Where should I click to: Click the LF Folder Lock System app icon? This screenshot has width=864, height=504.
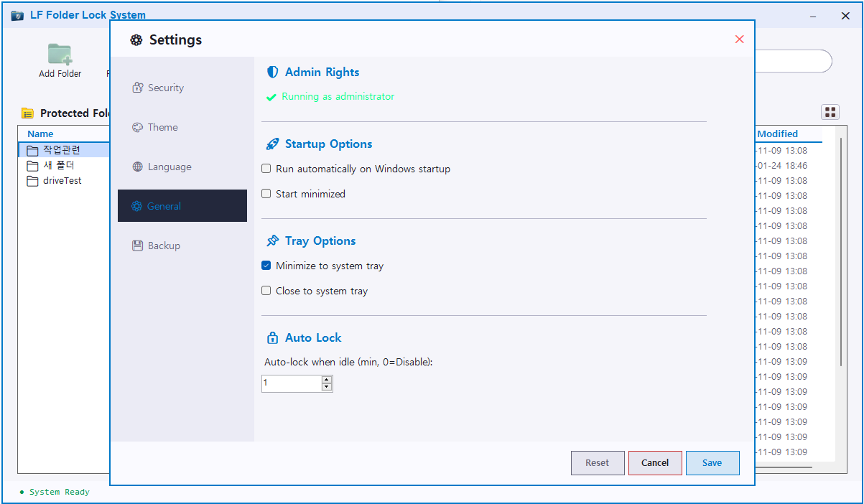click(x=18, y=15)
